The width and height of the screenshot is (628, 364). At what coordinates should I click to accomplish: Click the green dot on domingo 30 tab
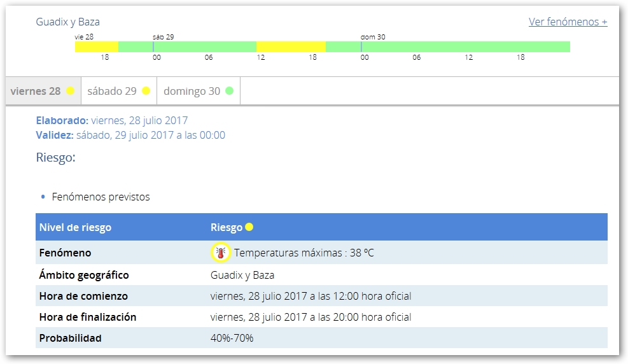(x=229, y=91)
